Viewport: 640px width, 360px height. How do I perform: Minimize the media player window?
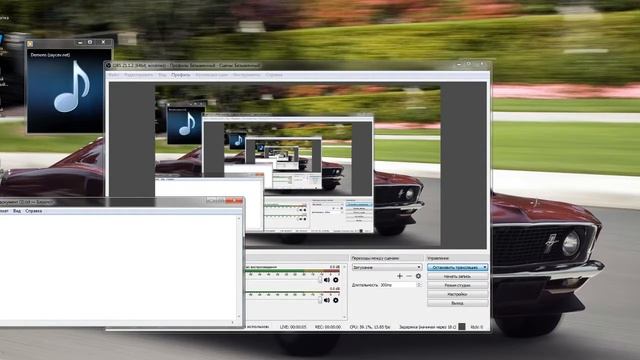click(x=80, y=42)
